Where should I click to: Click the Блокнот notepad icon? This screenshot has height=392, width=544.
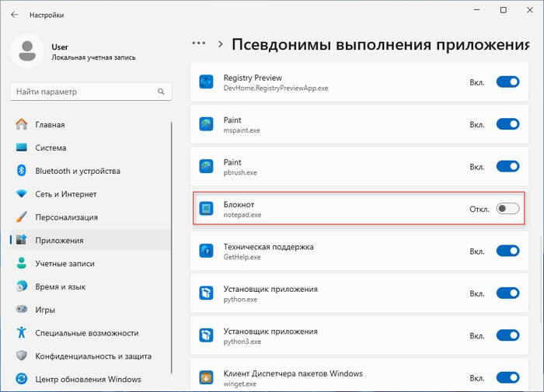206,209
